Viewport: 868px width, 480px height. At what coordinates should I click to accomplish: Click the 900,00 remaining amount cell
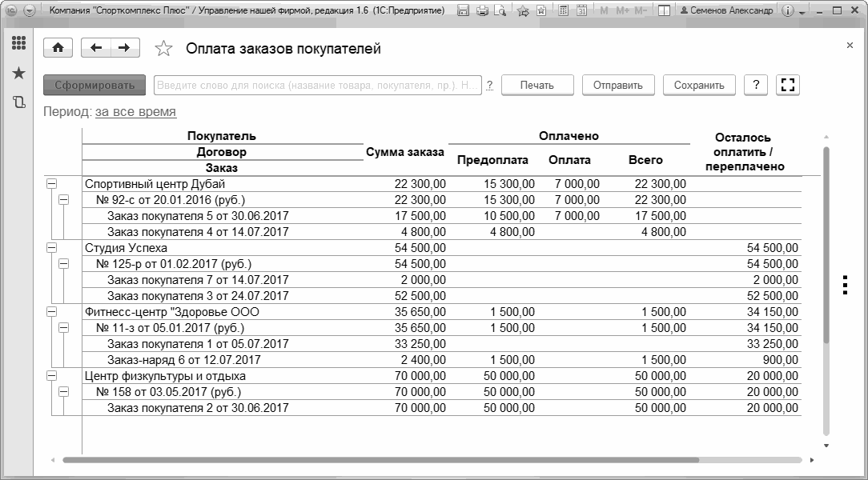pyautogui.click(x=779, y=360)
